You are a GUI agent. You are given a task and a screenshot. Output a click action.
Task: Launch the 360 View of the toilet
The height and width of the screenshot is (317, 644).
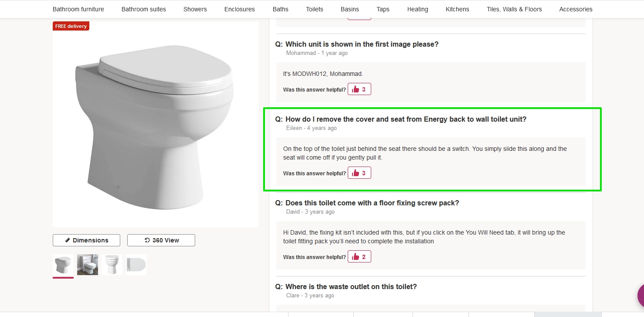161,240
